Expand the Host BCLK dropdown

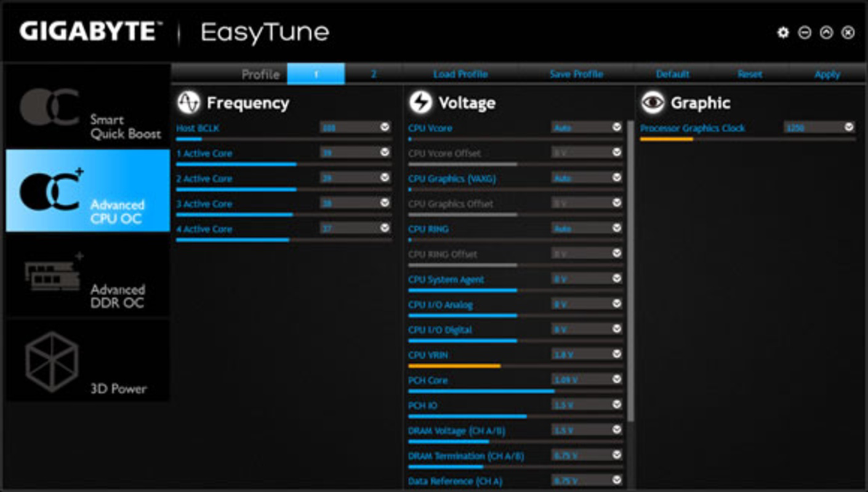[x=385, y=128]
